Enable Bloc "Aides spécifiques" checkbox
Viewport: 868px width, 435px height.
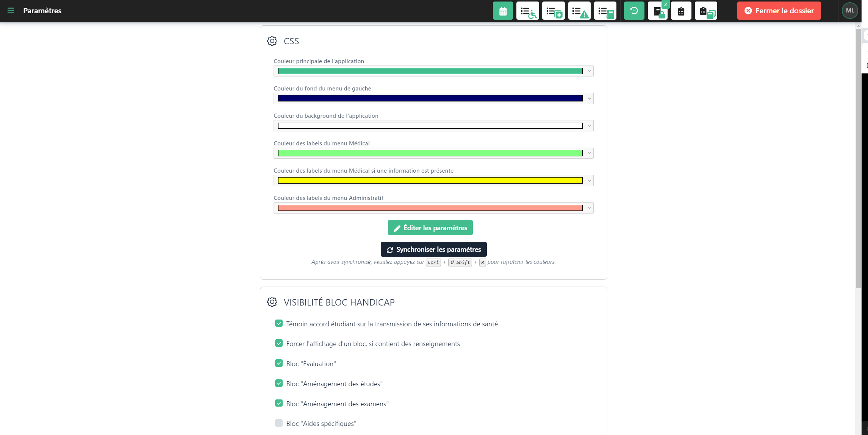[x=279, y=423]
